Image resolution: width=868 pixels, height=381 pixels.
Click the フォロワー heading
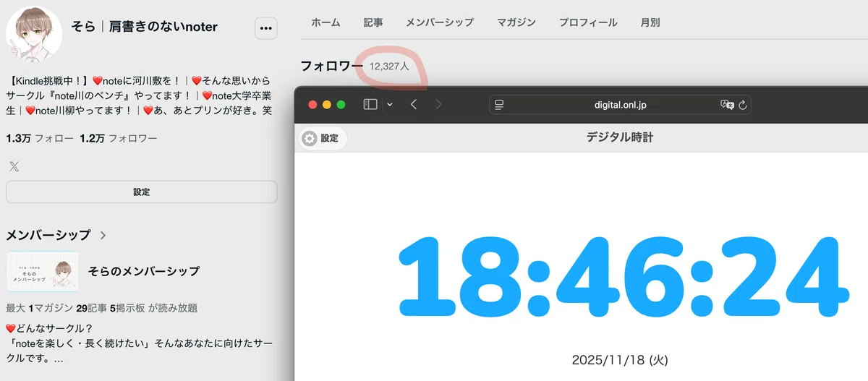point(331,66)
